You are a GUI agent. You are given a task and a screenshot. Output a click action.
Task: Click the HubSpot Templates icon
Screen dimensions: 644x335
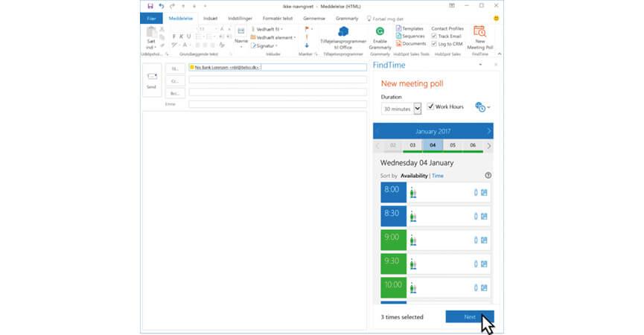click(x=399, y=28)
